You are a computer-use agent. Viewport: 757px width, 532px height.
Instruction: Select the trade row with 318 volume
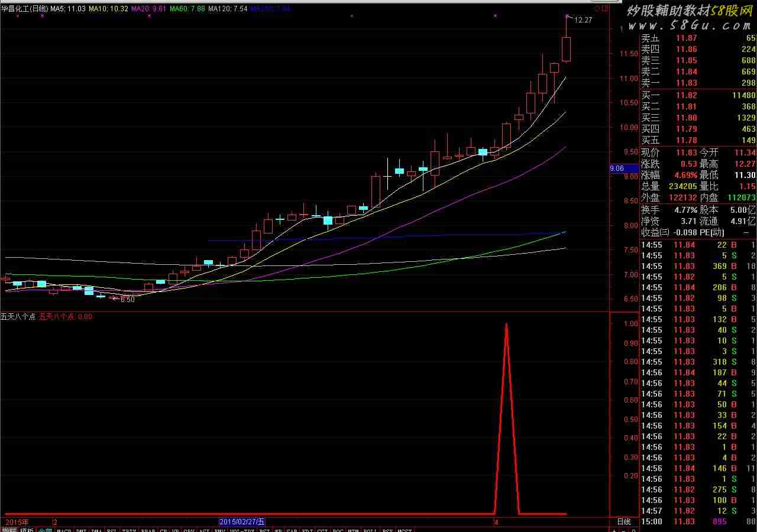click(699, 362)
